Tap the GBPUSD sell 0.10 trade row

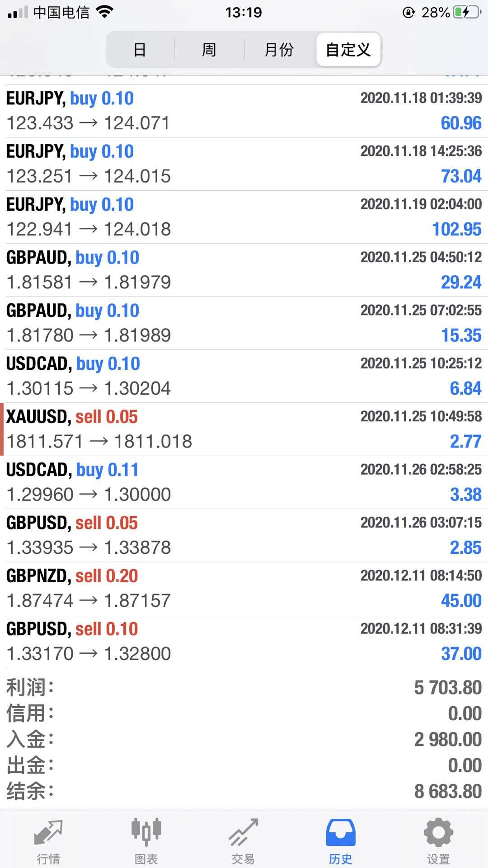tap(244, 641)
